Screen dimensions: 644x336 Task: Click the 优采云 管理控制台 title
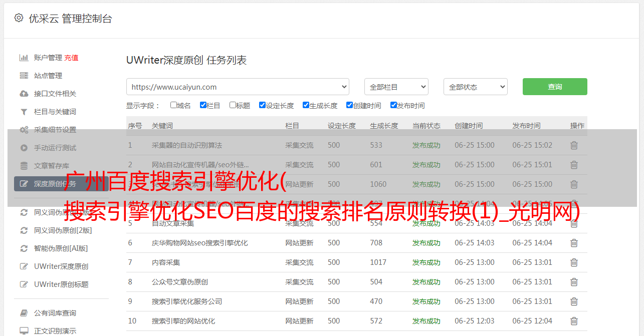click(x=70, y=19)
